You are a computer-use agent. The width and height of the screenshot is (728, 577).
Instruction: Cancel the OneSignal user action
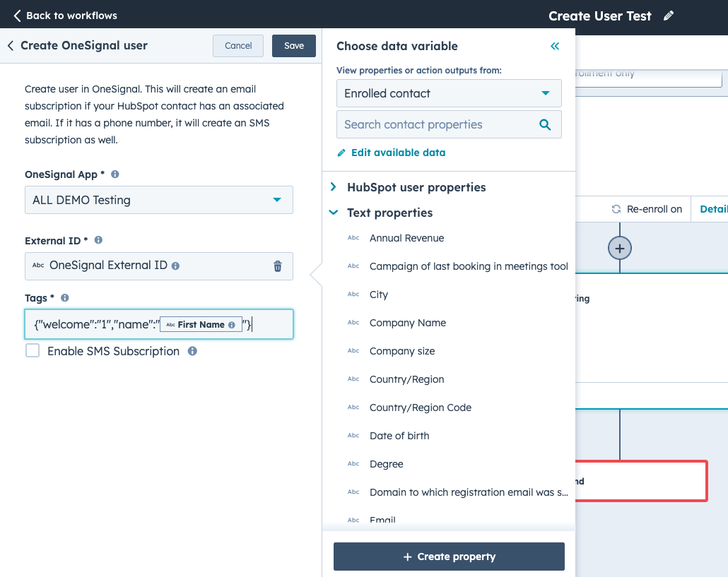pyautogui.click(x=238, y=46)
